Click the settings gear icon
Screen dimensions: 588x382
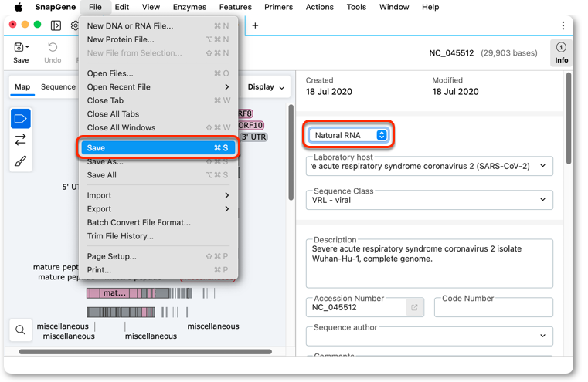coord(75,25)
